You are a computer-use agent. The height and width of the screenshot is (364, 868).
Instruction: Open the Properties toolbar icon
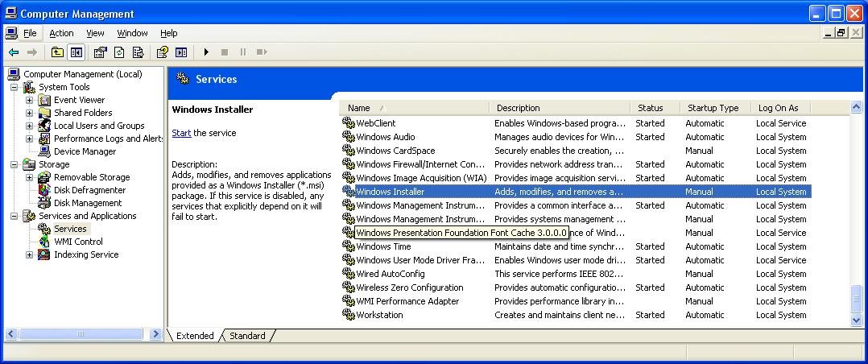pyautogui.click(x=100, y=52)
